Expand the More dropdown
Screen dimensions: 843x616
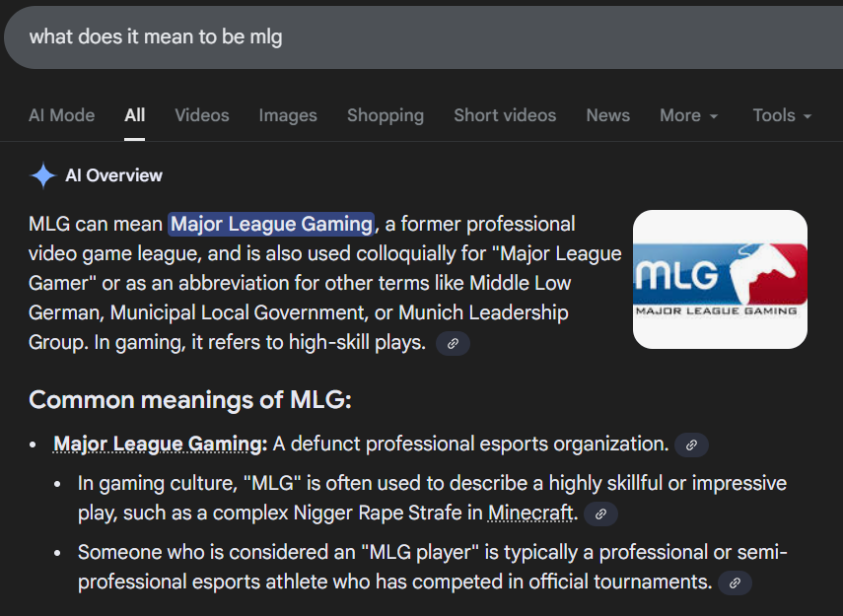pos(689,115)
